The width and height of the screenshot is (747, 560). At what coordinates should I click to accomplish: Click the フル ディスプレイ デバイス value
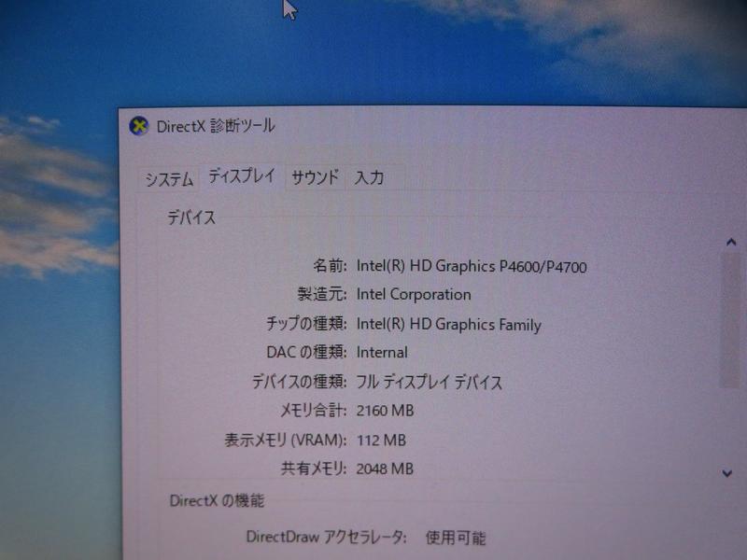coord(430,382)
